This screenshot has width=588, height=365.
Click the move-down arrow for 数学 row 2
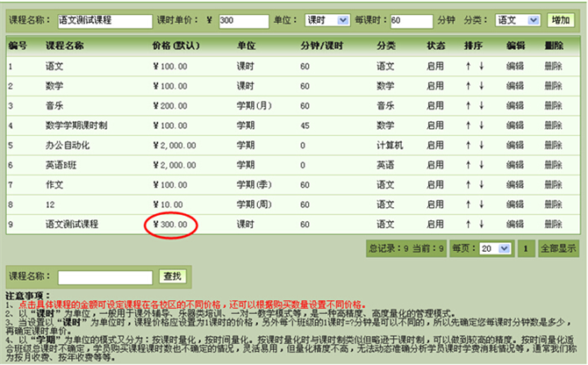pos(482,86)
